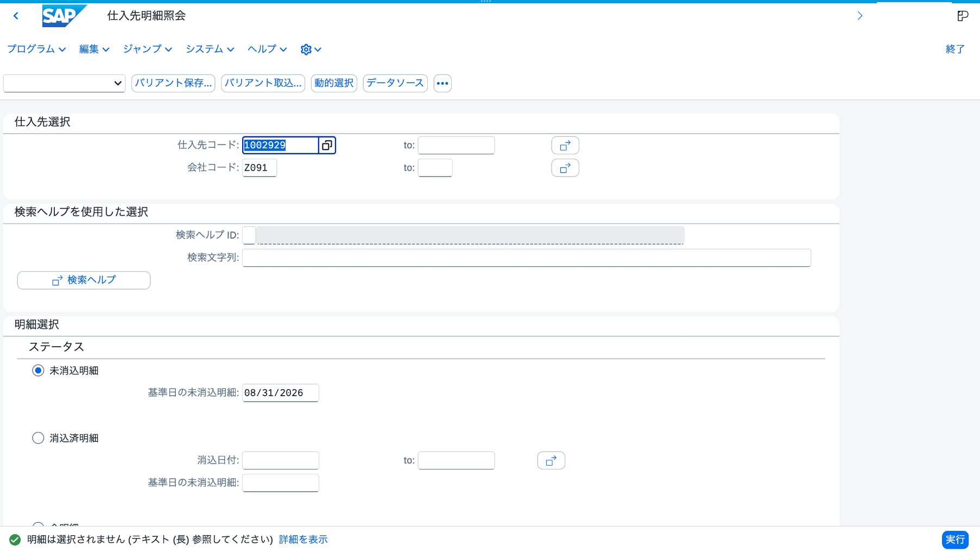Image resolution: width=980 pixels, height=551 pixels.
Task: Open multiple selection for 会社コード
Action: [x=565, y=168]
